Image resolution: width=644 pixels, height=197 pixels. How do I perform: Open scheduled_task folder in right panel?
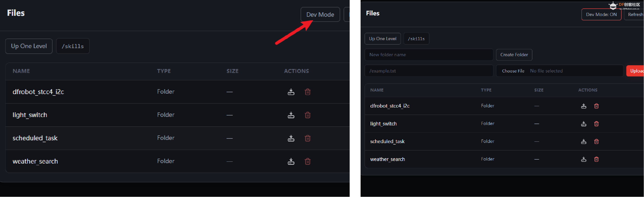388,141
